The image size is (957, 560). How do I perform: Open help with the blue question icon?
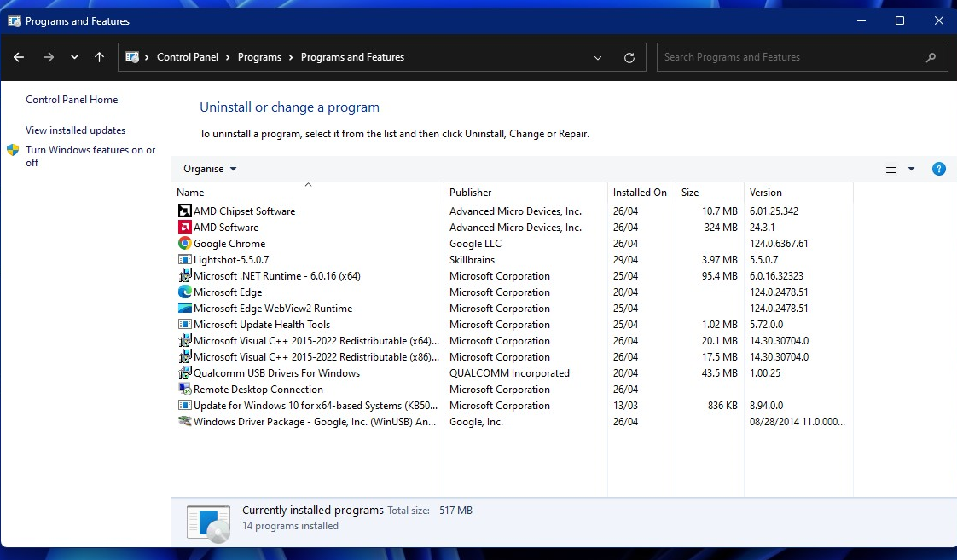(939, 169)
